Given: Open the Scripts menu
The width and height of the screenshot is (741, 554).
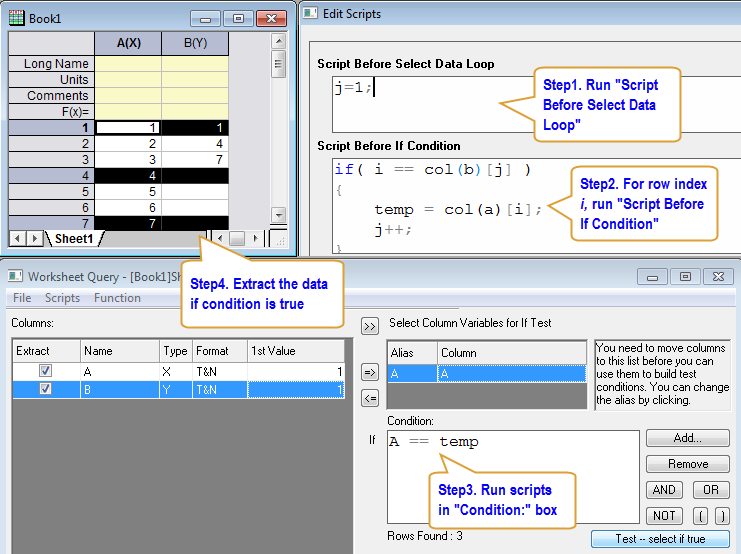Looking at the screenshot, I should (x=62, y=298).
